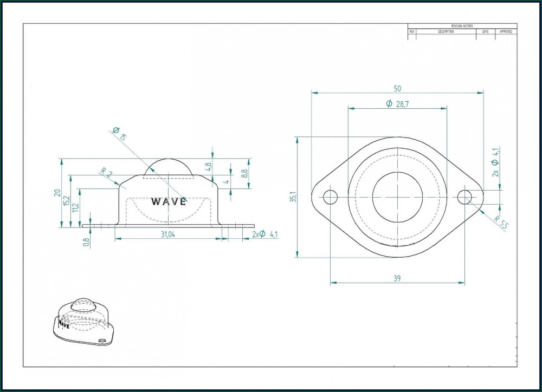Click the R 2 fillet radius label
Viewport: 542px width, 392px height.
[106, 173]
